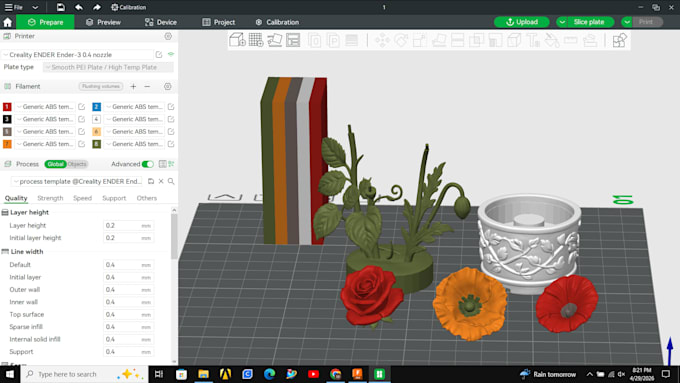Click the printer Wi-Fi connection icon
This screenshot has width=680, height=383.
171,55
